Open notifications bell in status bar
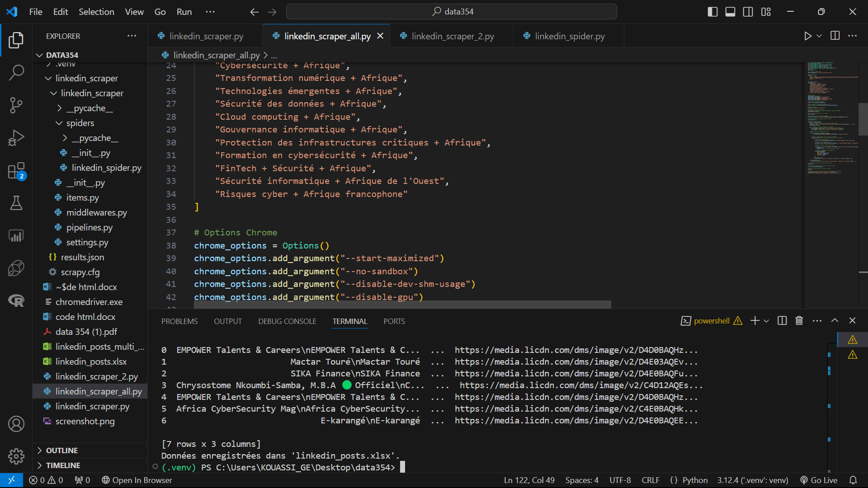Screen dimensions: 868x488 point(853,480)
